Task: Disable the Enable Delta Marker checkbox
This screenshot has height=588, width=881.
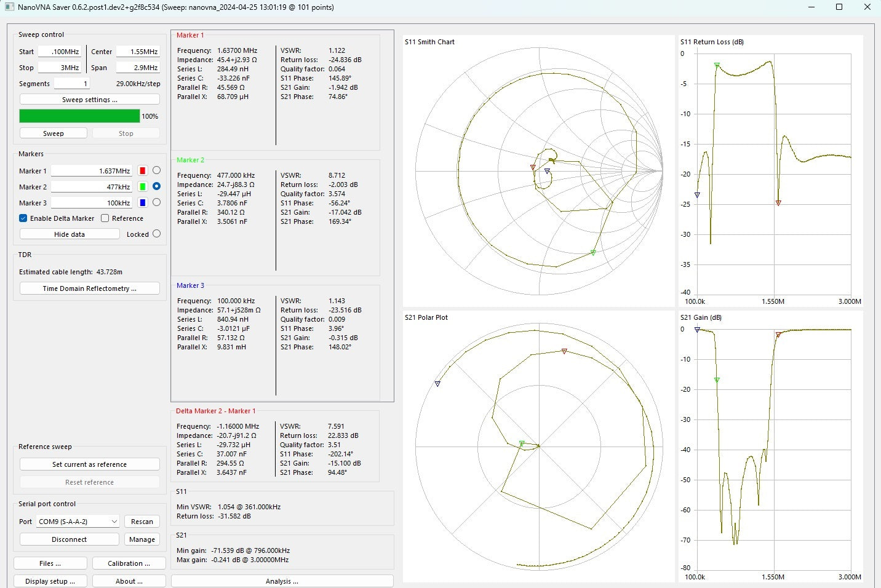Action: pyautogui.click(x=23, y=218)
